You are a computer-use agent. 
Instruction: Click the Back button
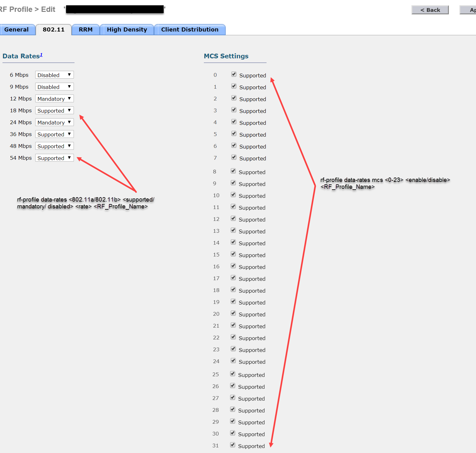coord(430,10)
